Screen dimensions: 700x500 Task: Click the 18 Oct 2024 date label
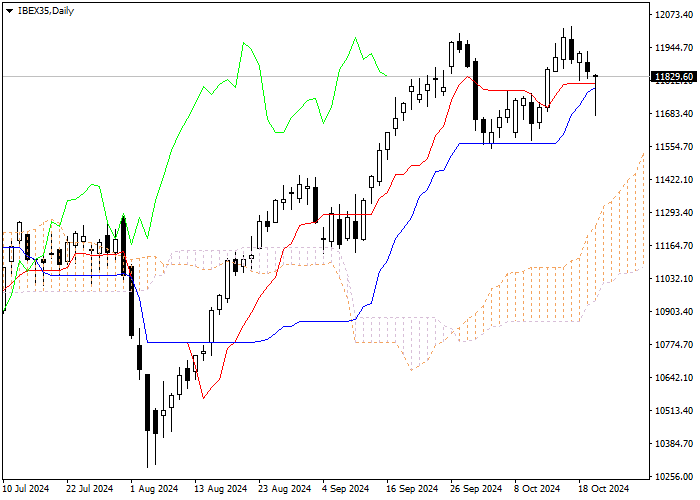coord(604,489)
